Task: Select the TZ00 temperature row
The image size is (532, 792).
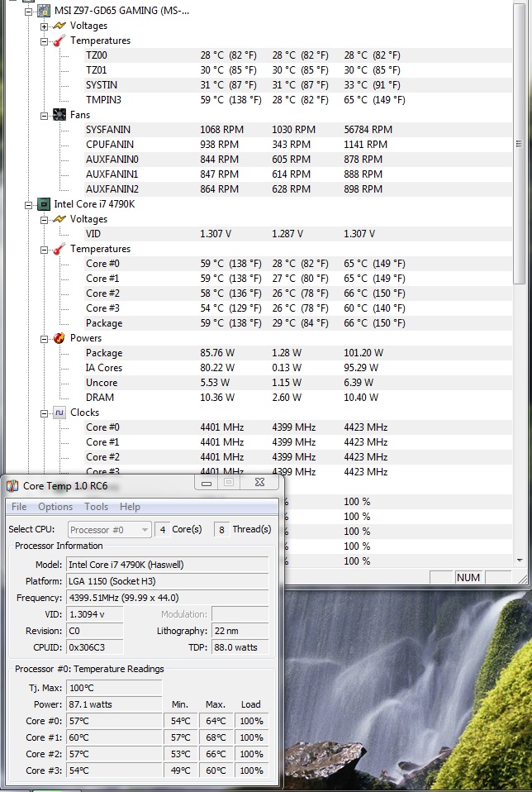Action: [x=297, y=55]
